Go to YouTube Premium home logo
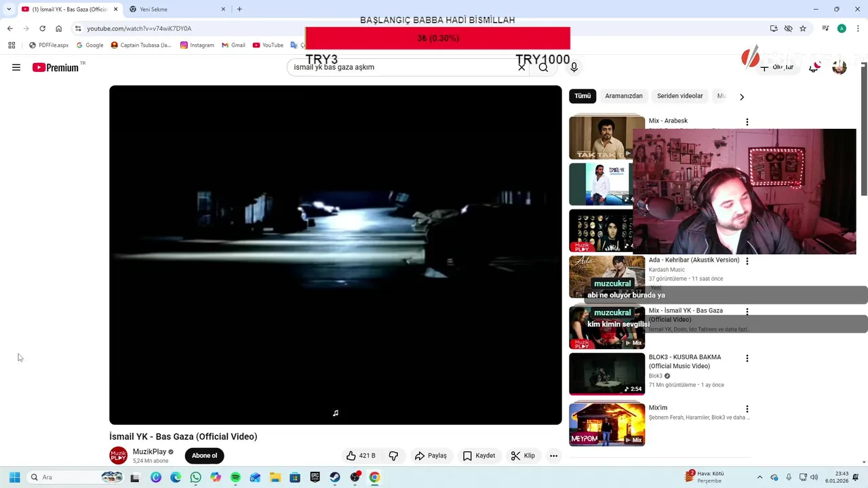 point(56,67)
